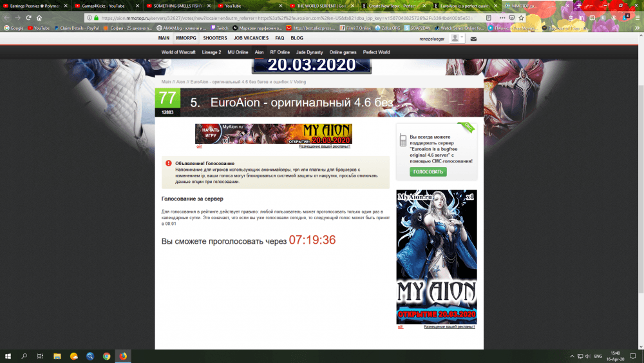Click the YouTube bookmark in bookmarks bar
This screenshot has width=644, height=363.
38,28
